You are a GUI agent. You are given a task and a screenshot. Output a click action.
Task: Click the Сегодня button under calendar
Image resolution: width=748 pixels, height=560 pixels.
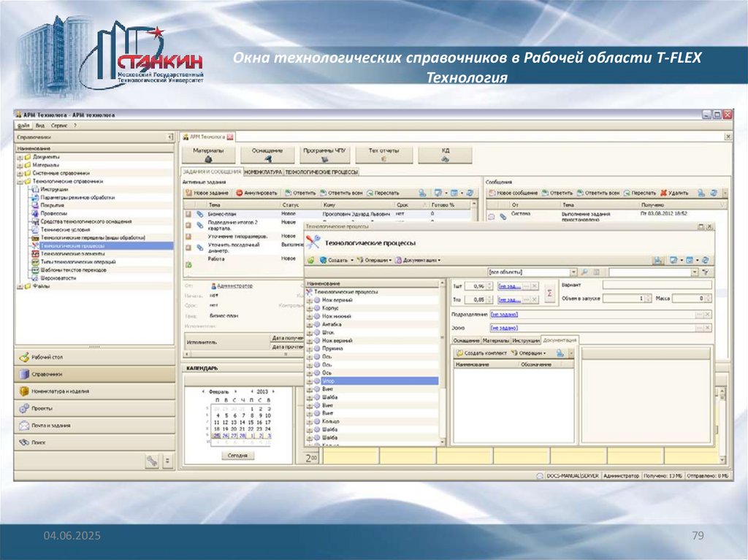click(236, 455)
